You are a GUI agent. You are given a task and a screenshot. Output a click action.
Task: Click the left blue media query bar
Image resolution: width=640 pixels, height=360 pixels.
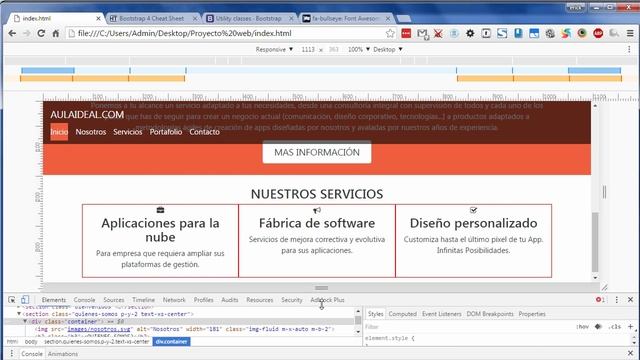[x=48, y=71]
